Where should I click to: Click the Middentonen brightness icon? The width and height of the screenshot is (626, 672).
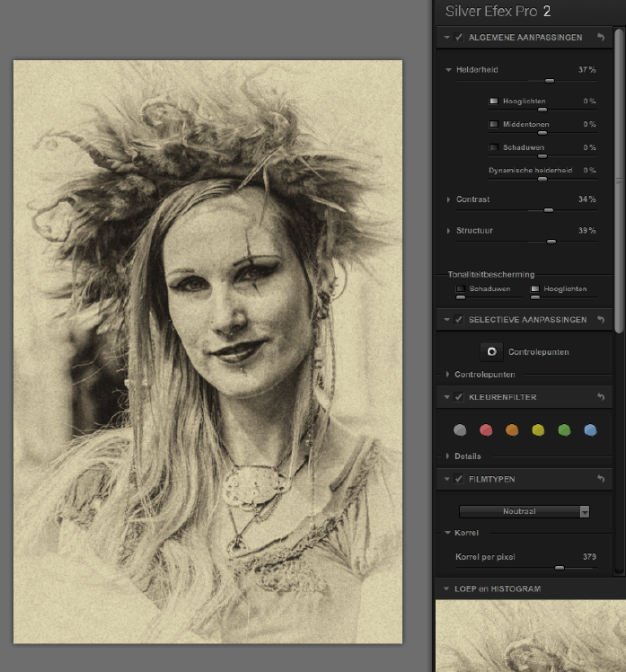click(494, 124)
